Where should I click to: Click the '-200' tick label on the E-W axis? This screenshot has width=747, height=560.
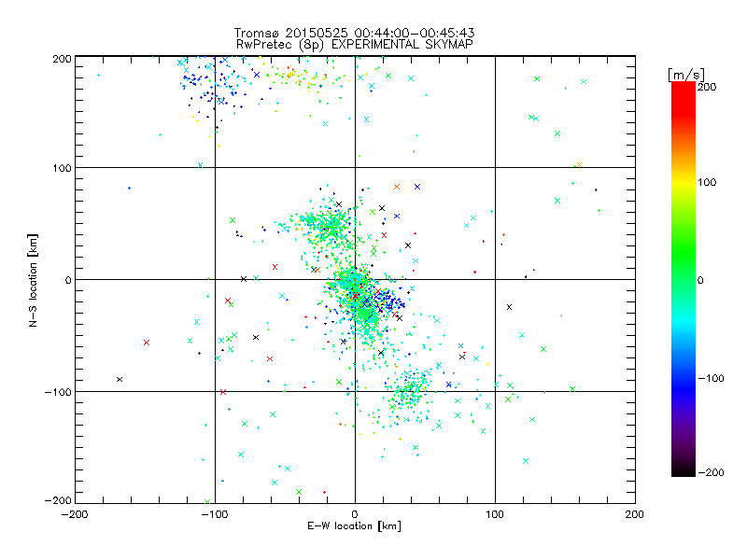pos(75,514)
